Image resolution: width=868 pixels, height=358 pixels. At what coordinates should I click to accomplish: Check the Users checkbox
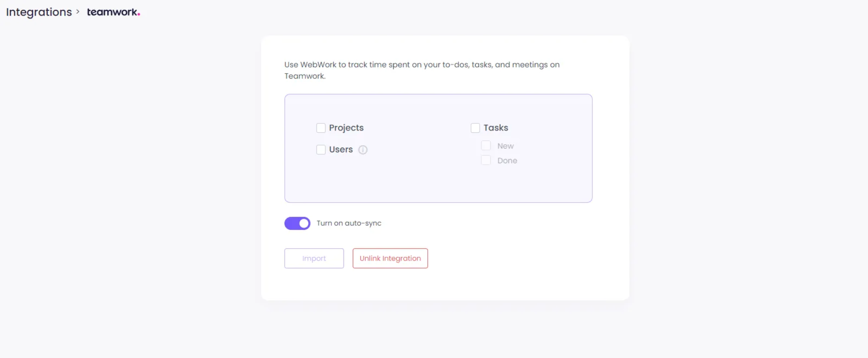point(321,150)
